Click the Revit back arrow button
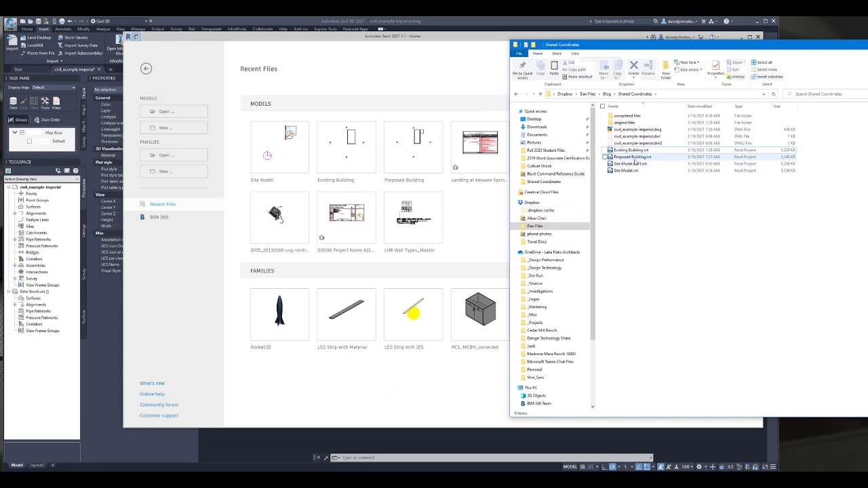This screenshot has height=488, width=868. [x=146, y=68]
